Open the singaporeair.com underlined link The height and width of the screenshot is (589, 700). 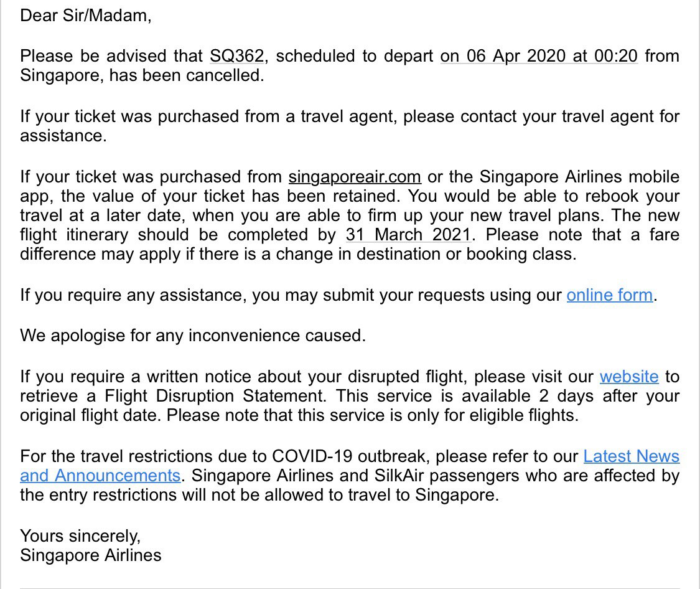point(355,177)
